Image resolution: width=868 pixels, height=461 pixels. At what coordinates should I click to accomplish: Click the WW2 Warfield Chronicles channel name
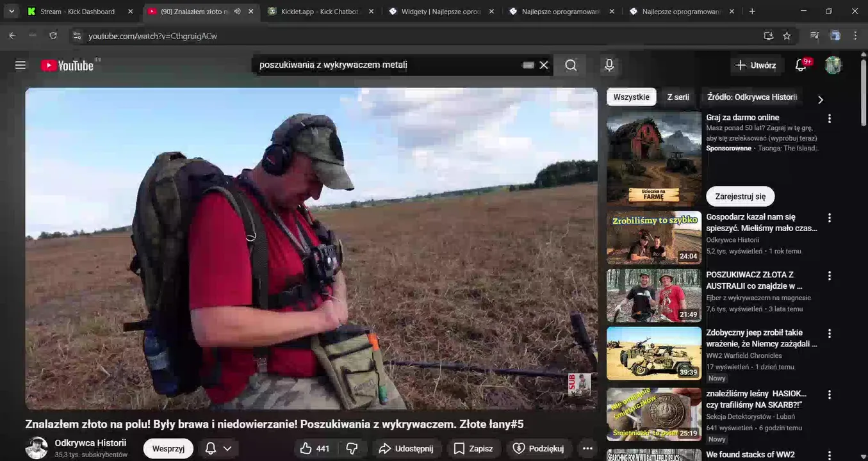point(744,355)
